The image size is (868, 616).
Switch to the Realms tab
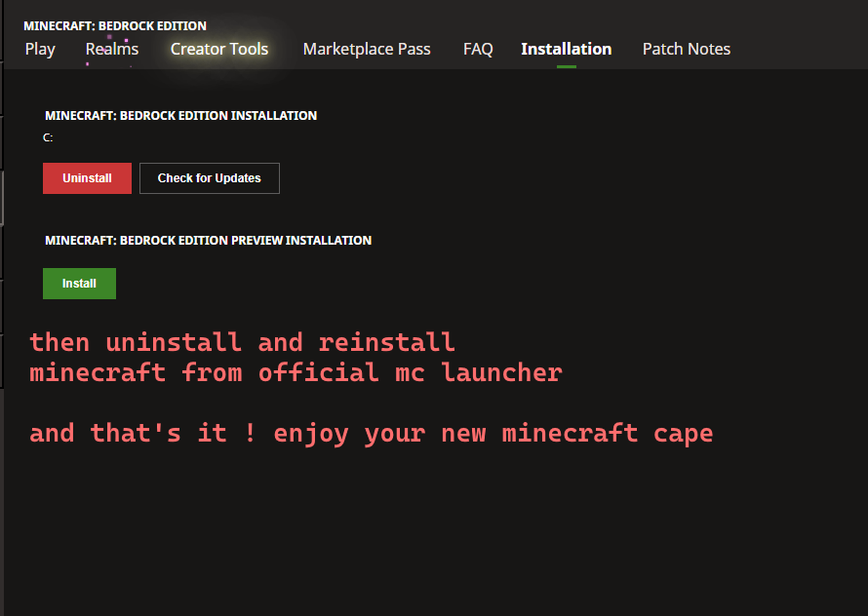pos(112,50)
